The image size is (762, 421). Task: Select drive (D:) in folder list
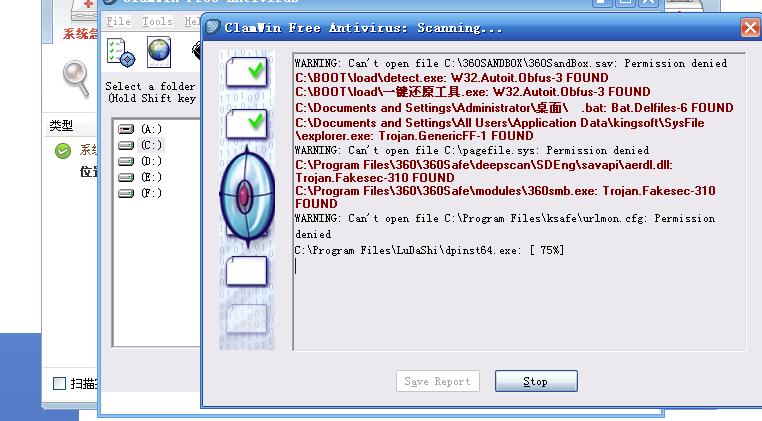click(x=140, y=161)
